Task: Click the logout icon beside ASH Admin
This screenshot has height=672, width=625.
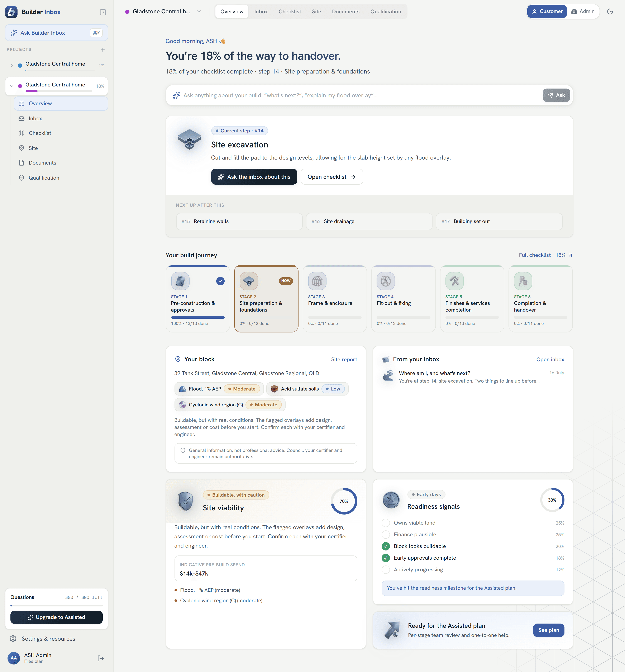Action: click(x=101, y=658)
